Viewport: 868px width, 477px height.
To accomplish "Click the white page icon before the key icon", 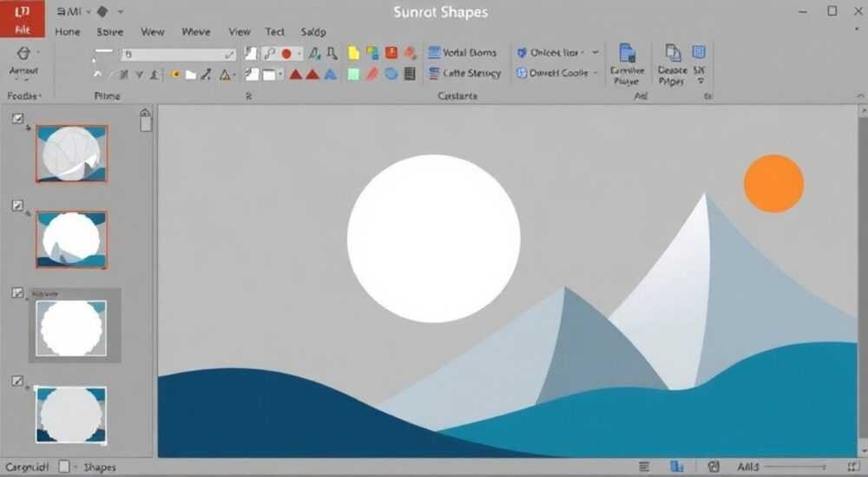I will click(x=252, y=54).
